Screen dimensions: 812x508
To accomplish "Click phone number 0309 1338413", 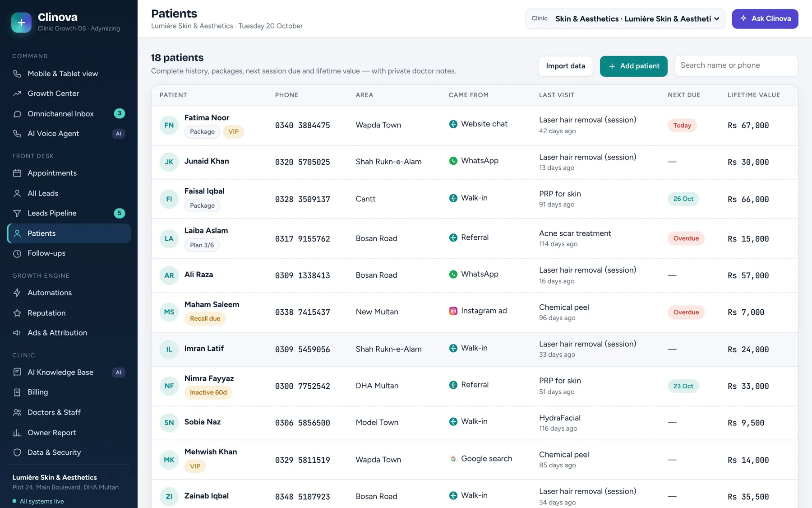I will tap(302, 275).
